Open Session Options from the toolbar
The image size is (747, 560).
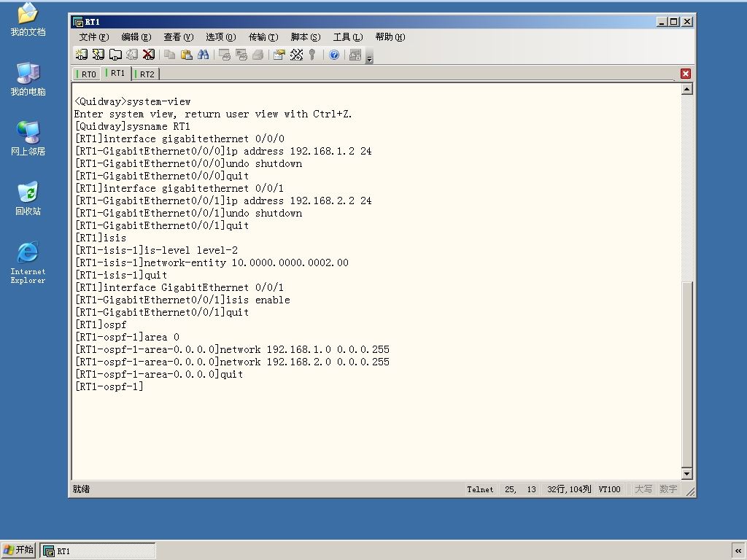[279, 55]
